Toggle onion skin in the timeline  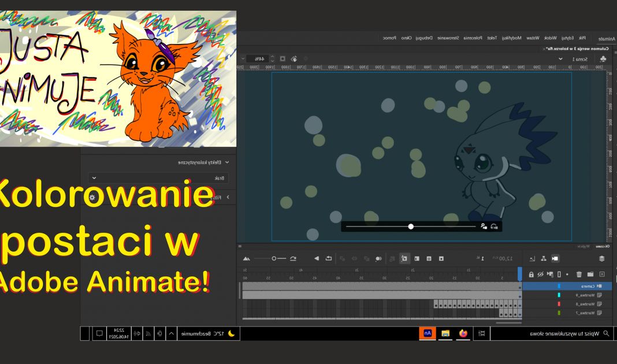(x=378, y=258)
